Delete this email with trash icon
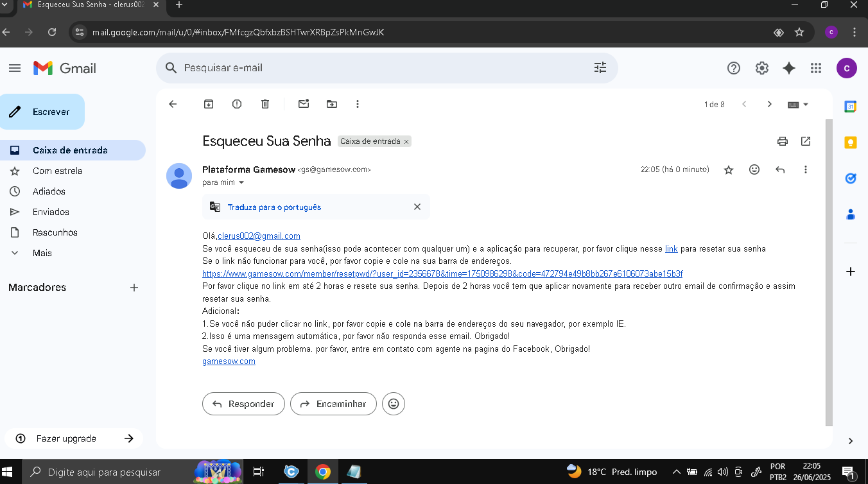Viewport: 868px width, 484px height. coord(265,104)
